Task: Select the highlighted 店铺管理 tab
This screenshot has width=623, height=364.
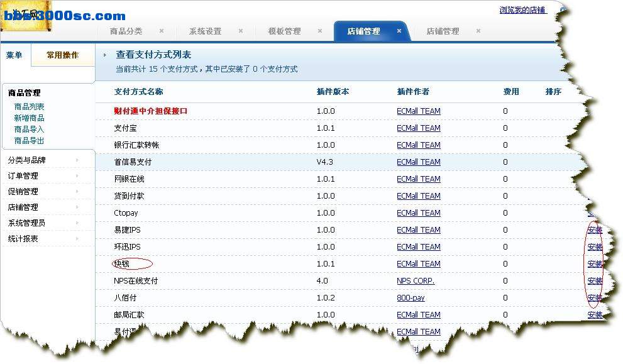Action: (x=363, y=31)
